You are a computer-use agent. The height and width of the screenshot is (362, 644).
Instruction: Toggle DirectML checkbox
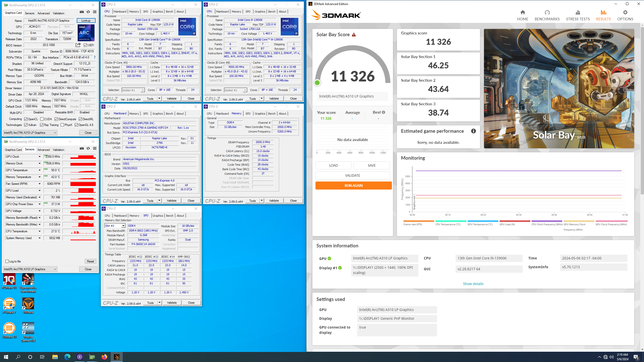tap(80, 119)
